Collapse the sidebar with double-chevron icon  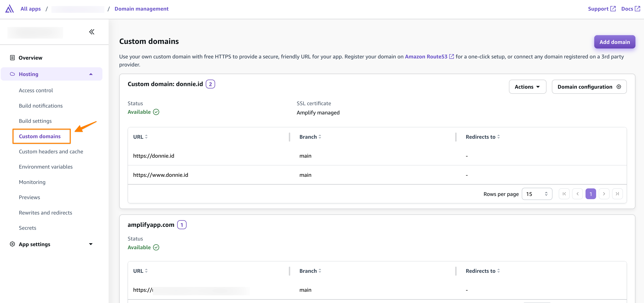[92, 32]
